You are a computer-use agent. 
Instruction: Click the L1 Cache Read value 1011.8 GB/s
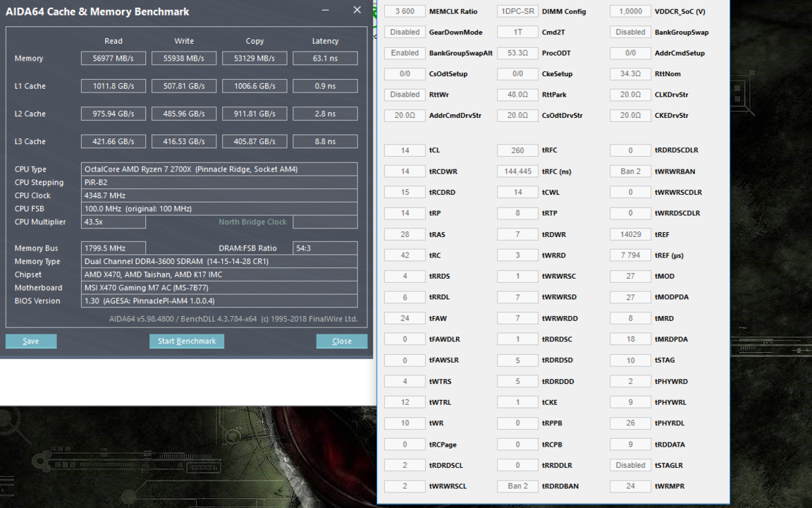pos(113,86)
